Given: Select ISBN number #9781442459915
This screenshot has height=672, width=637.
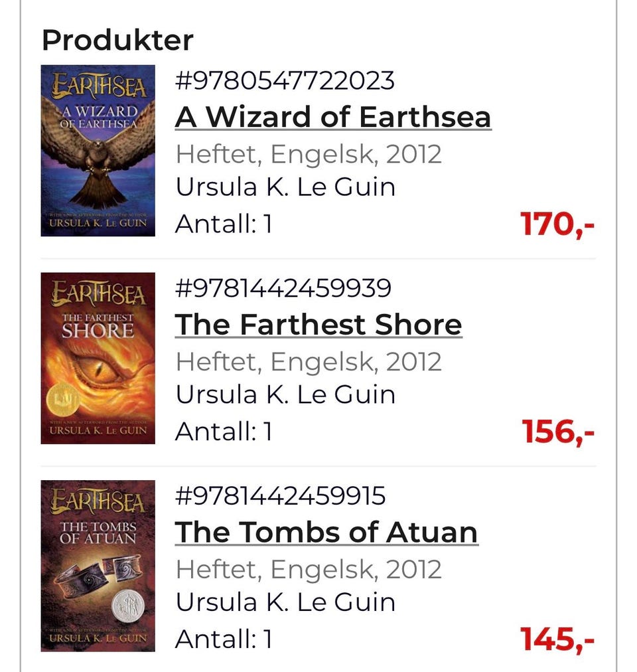Looking at the screenshot, I should pos(280,495).
